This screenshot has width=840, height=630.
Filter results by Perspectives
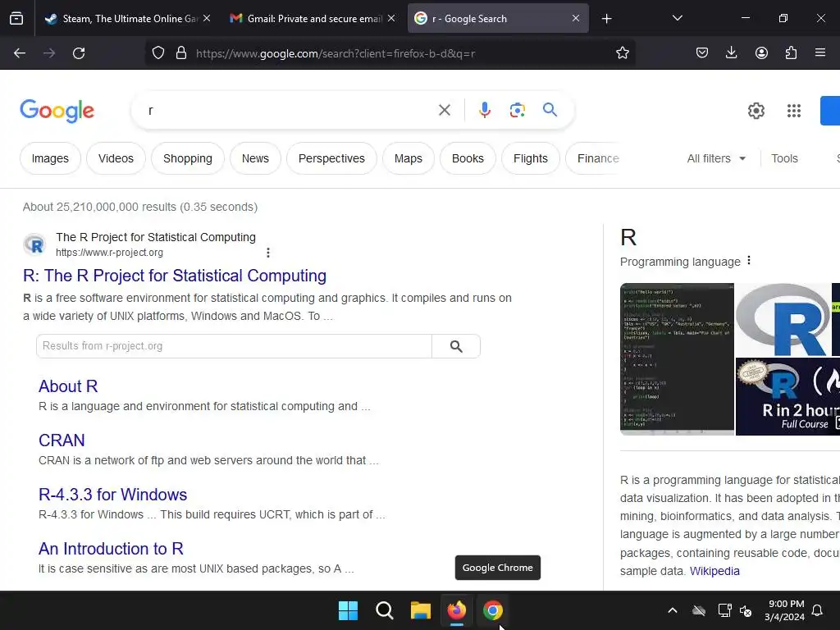click(x=331, y=158)
